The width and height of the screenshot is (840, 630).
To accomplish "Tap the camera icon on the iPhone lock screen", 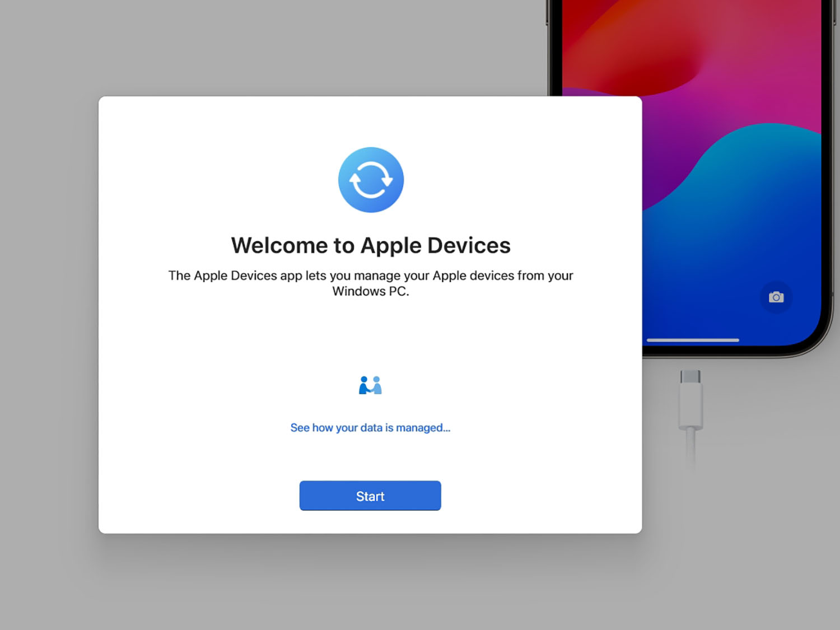I will click(776, 297).
